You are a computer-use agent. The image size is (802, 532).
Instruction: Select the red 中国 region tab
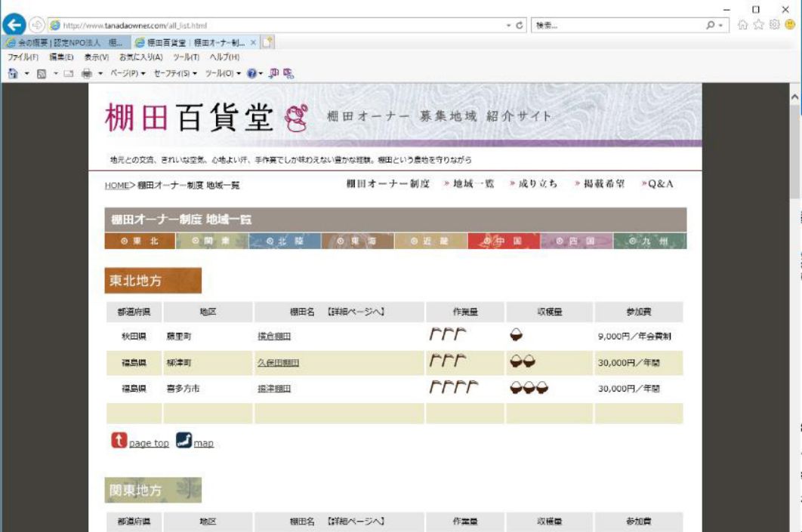click(504, 241)
